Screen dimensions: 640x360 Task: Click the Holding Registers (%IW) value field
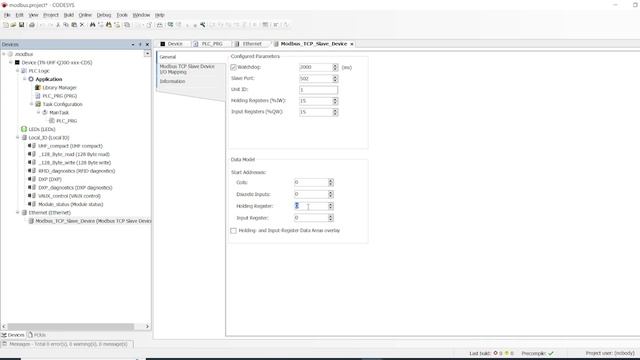(316, 101)
